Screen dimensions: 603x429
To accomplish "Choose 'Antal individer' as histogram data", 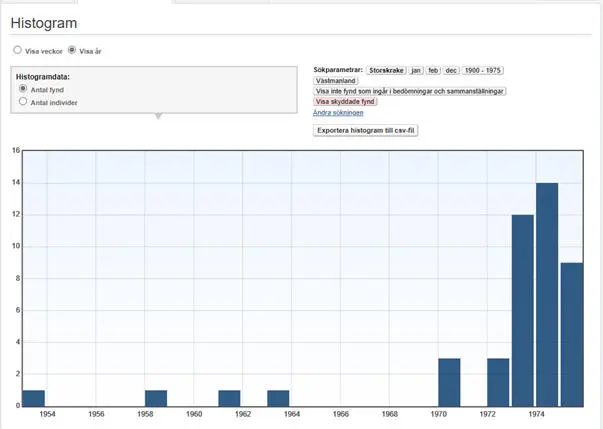I will coord(24,101).
